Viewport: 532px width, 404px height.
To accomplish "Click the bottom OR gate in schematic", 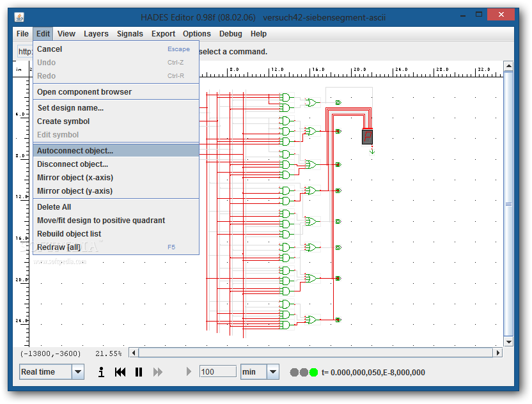I will tap(311, 320).
